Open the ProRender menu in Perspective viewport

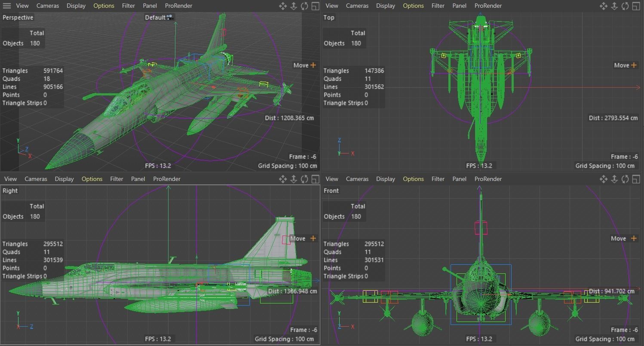point(178,6)
